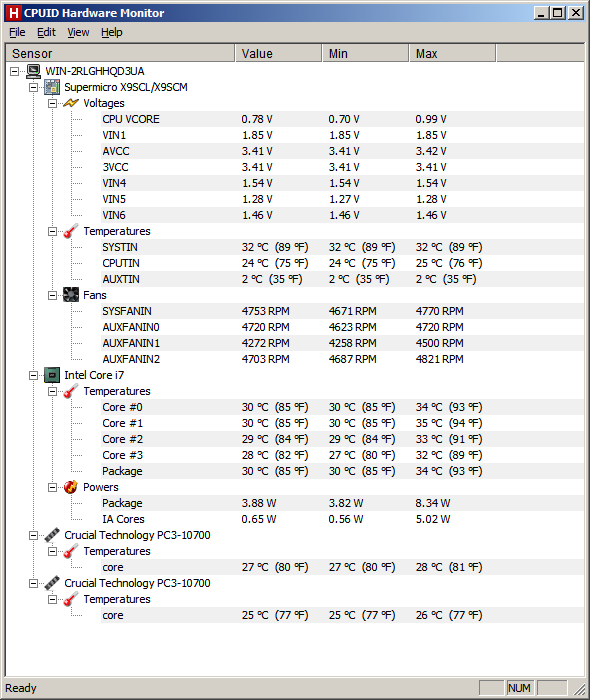
Task: Click the thermometer icon under first Crucial module
Action: [71, 551]
